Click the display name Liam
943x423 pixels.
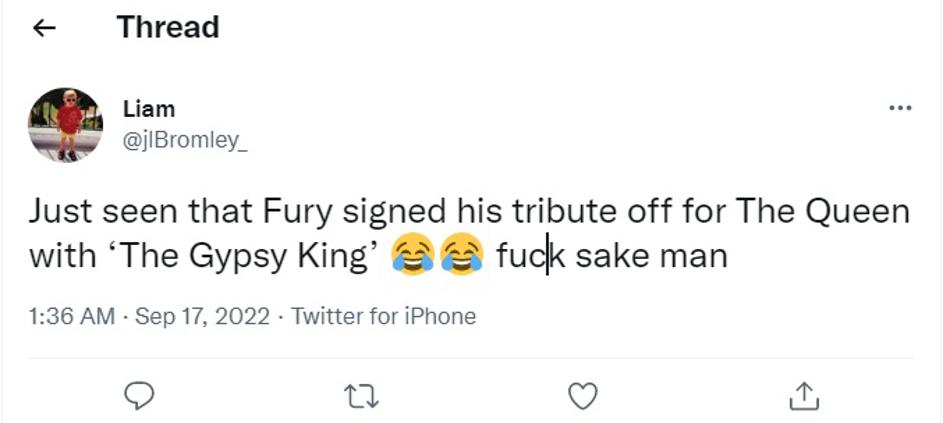(x=149, y=109)
